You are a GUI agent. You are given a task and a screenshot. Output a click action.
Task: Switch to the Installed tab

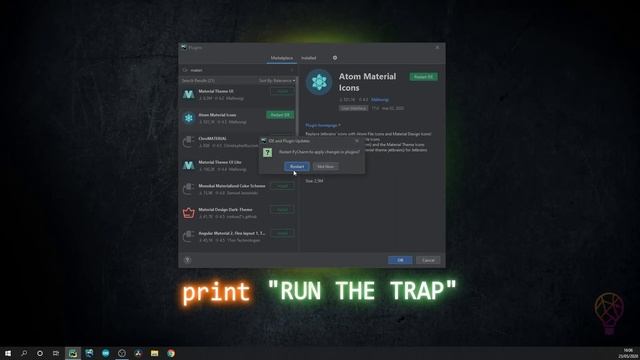[x=309, y=58]
